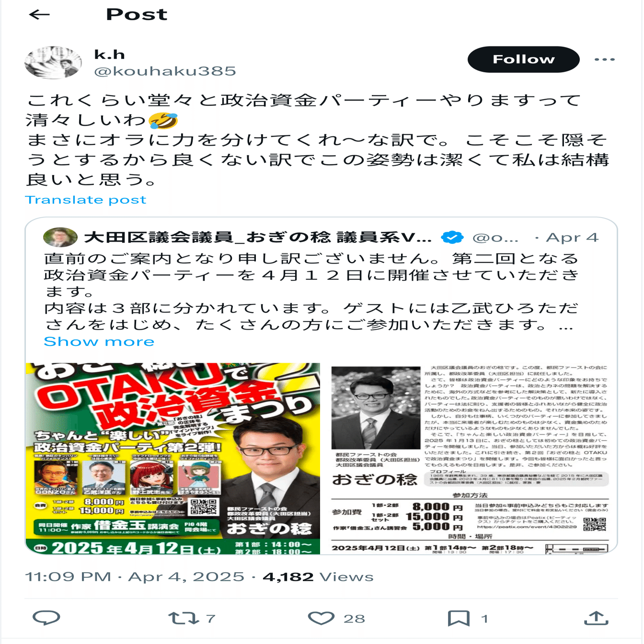Follow the k.h account
Screen dimensions: 644x644
[523, 59]
